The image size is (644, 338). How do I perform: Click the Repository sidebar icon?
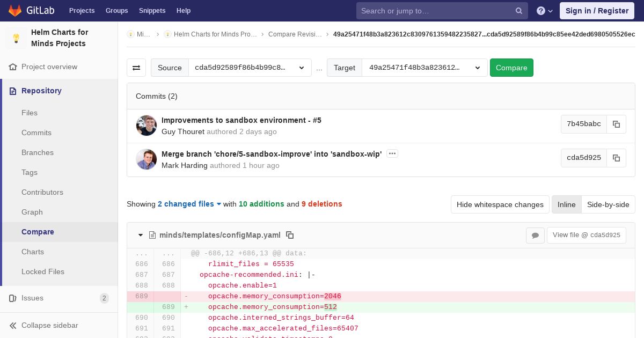(x=13, y=91)
